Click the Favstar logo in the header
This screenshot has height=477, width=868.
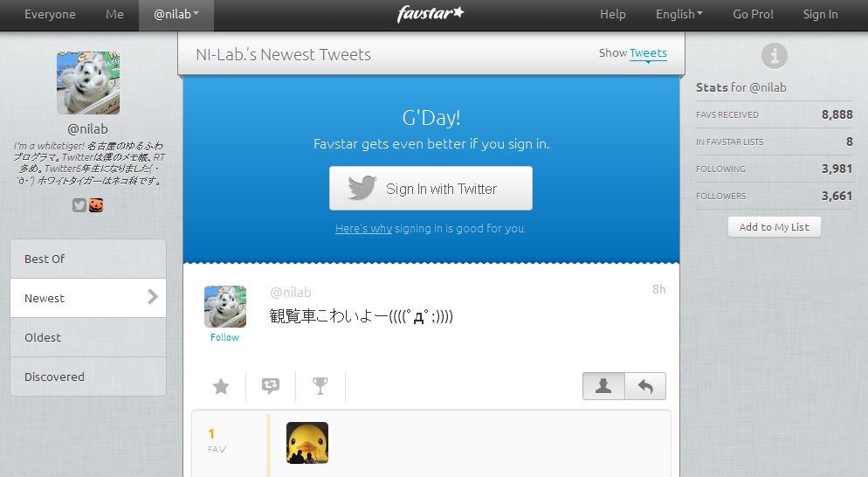tap(431, 14)
